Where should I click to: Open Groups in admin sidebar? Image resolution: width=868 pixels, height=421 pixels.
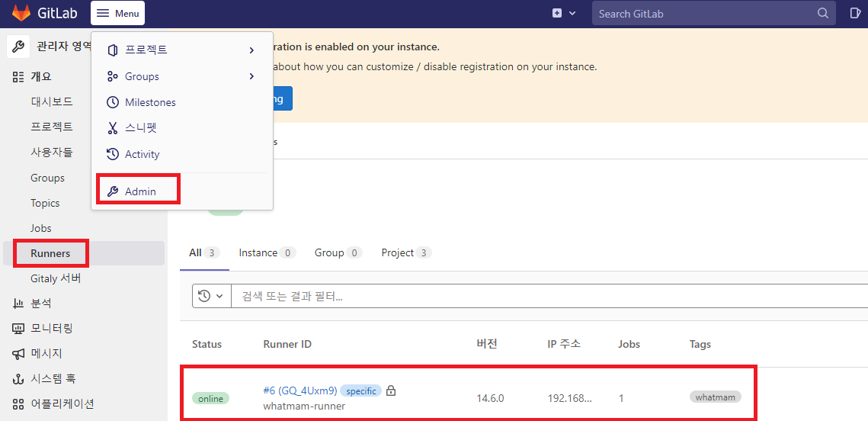coord(47,178)
